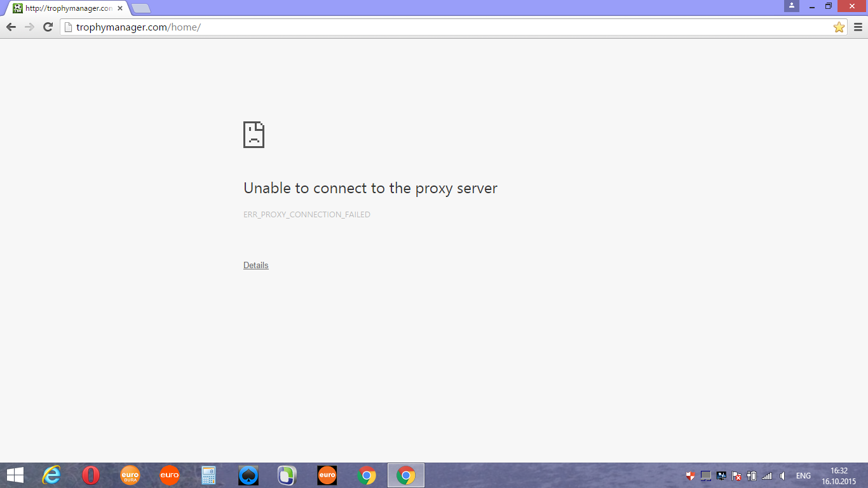
Task: Go back to the previous page
Action: click(11, 27)
